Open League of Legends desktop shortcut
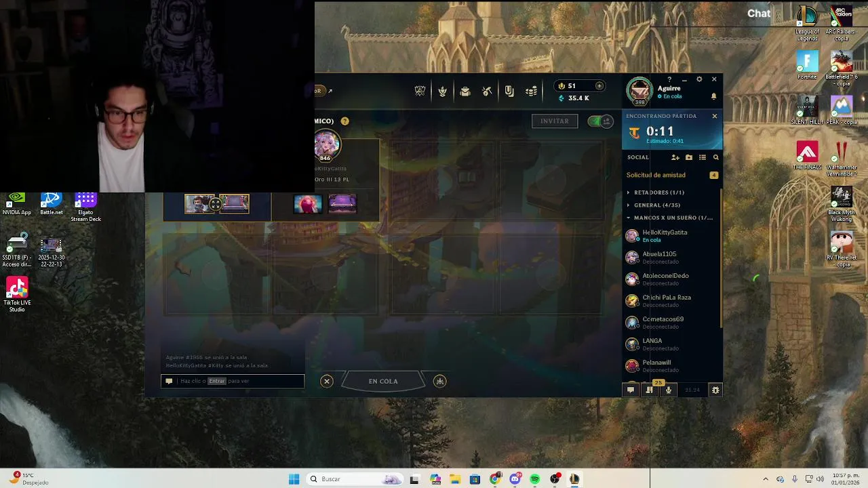This screenshot has height=488, width=868. pyautogui.click(x=807, y=24)
